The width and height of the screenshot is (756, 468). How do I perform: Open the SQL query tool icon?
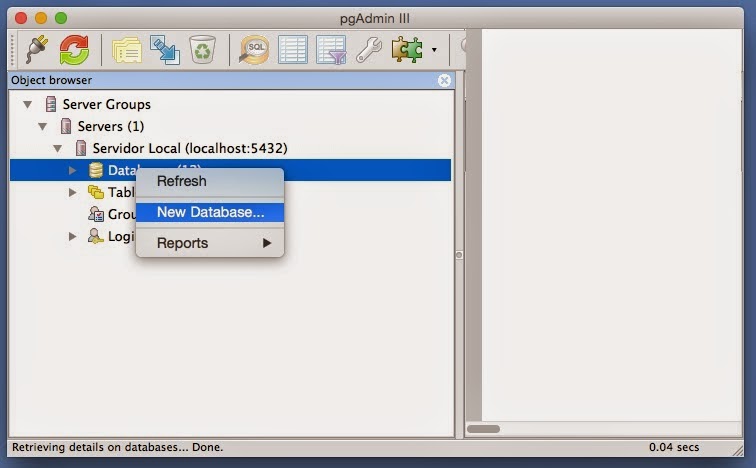coord(254,50)
